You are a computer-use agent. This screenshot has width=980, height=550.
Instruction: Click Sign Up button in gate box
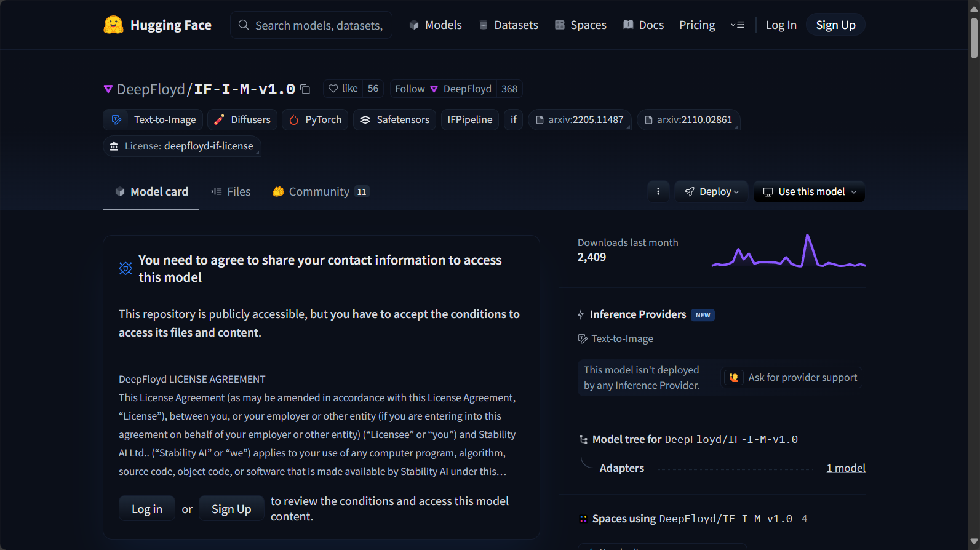[x=231, y=509]
